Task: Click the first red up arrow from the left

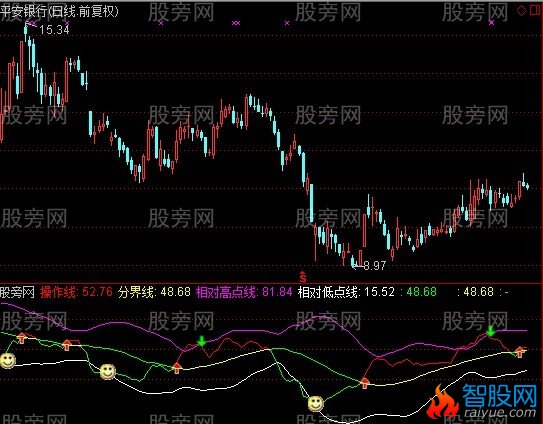Action: coord(21,338)
